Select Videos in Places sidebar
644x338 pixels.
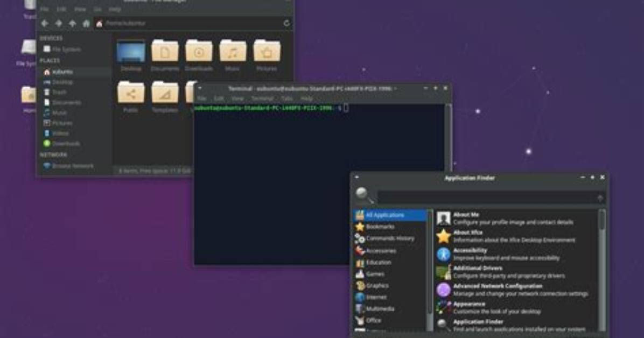point(56,133)
